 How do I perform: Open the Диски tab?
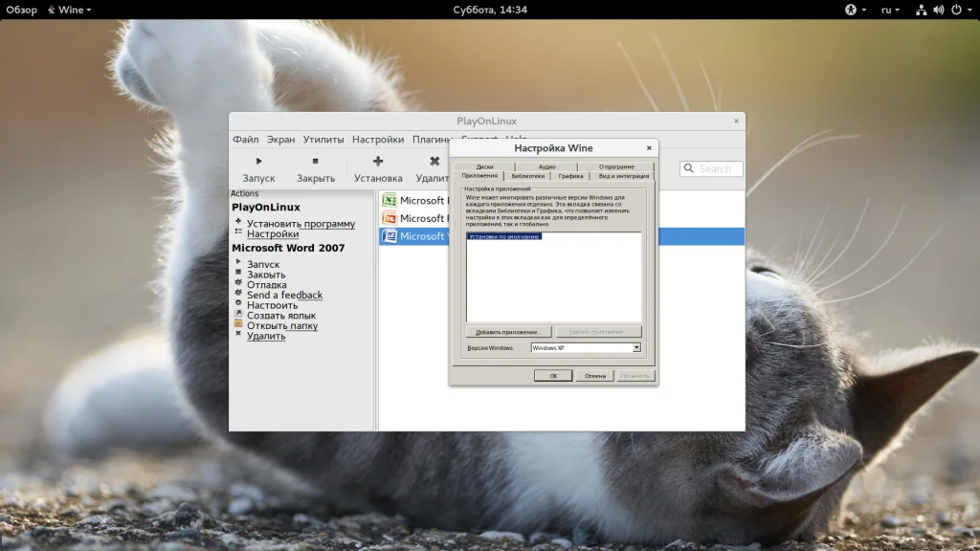pos(485,166)
